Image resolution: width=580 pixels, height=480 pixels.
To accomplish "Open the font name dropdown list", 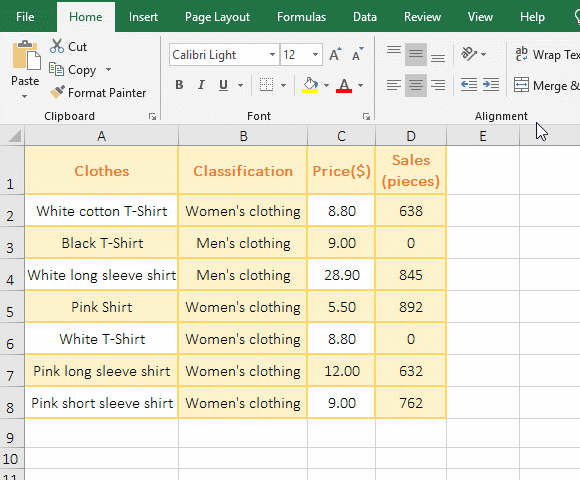I will [x=272, y=55].
